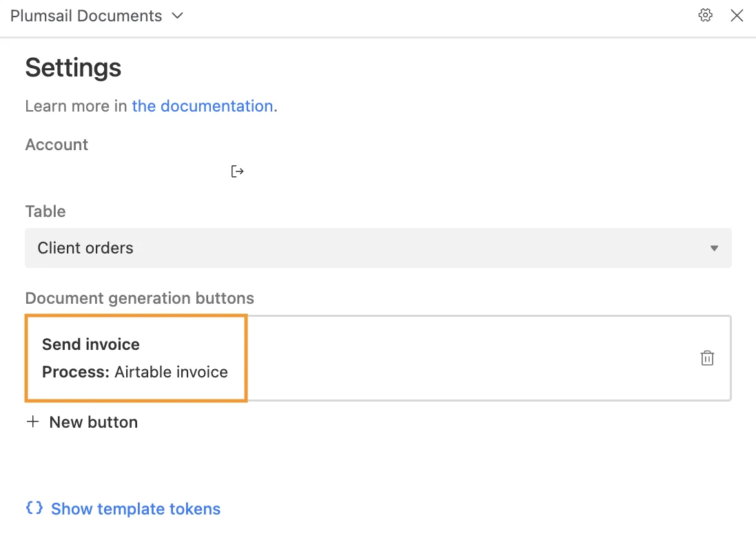Click the Airtable invoice process entry
This screenshot has width=756, height=540.
click(135, 371)
